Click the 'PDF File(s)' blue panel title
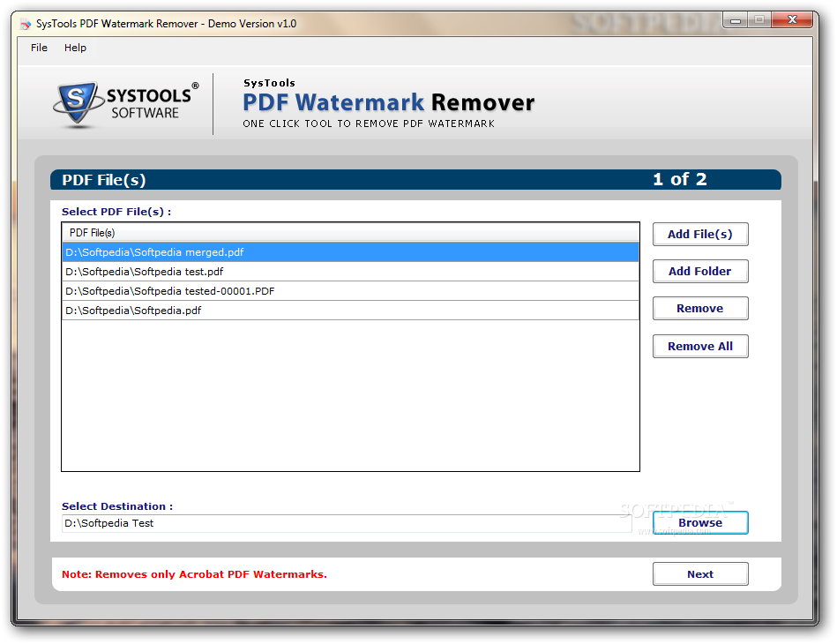 [104, 180]
